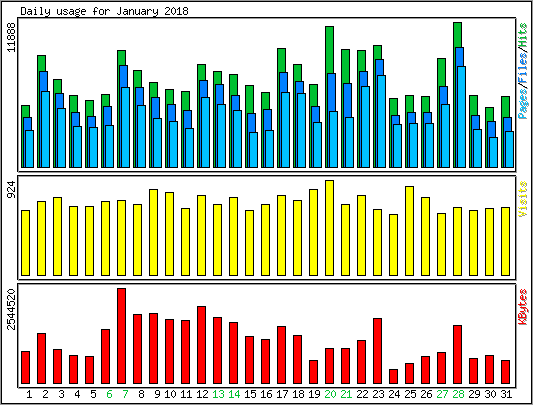This screenshot has width=533, height=405.
Task: Click the green Hits bar top for day 20
Action: coord(329,49)
